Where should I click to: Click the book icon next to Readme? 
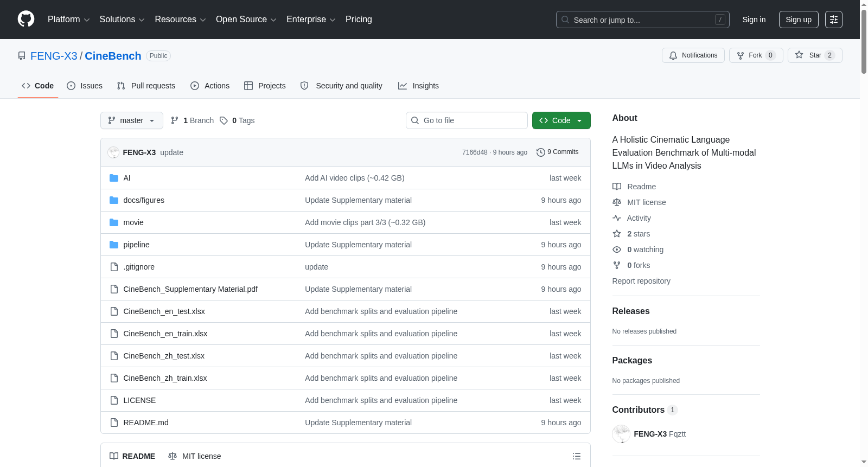coord(617,187)
